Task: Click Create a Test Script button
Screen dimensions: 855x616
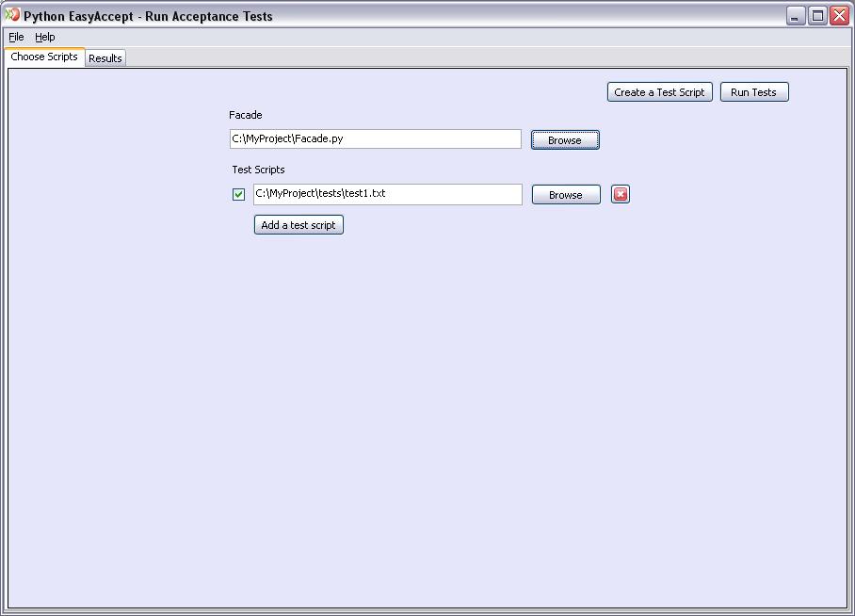Action: coord(659,92)
